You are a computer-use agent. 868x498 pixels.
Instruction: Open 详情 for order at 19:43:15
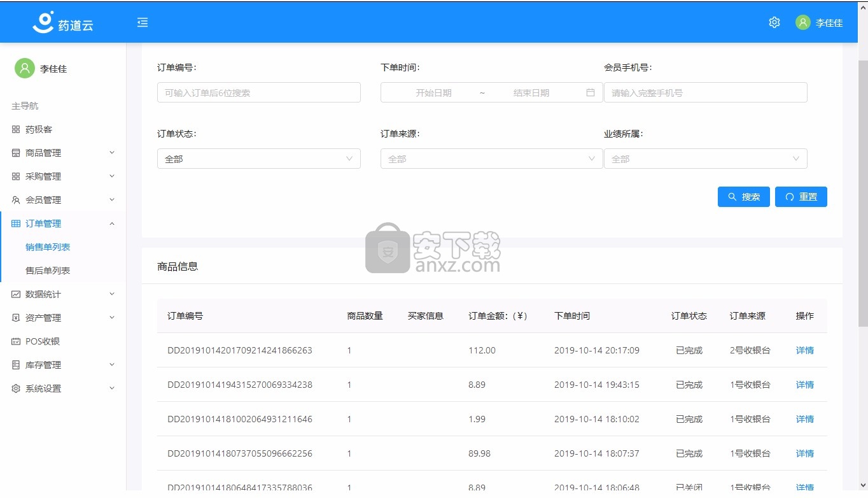coord(805,385)
